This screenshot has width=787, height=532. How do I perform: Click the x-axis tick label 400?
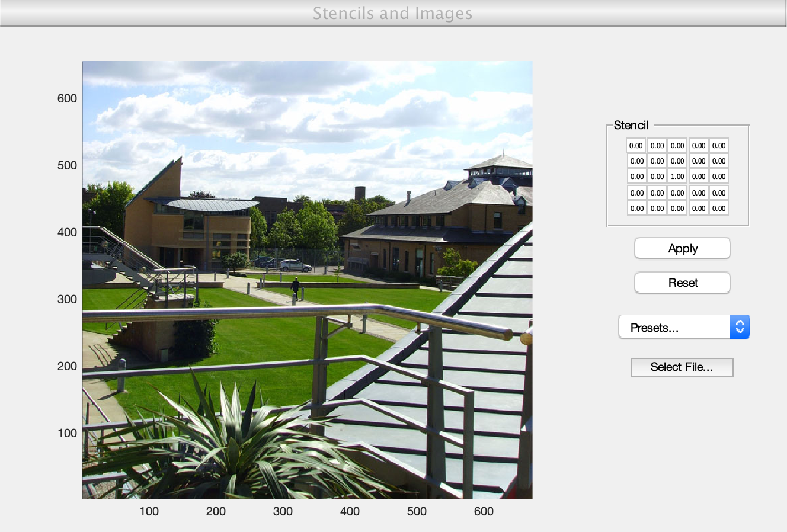click(350, 511)
